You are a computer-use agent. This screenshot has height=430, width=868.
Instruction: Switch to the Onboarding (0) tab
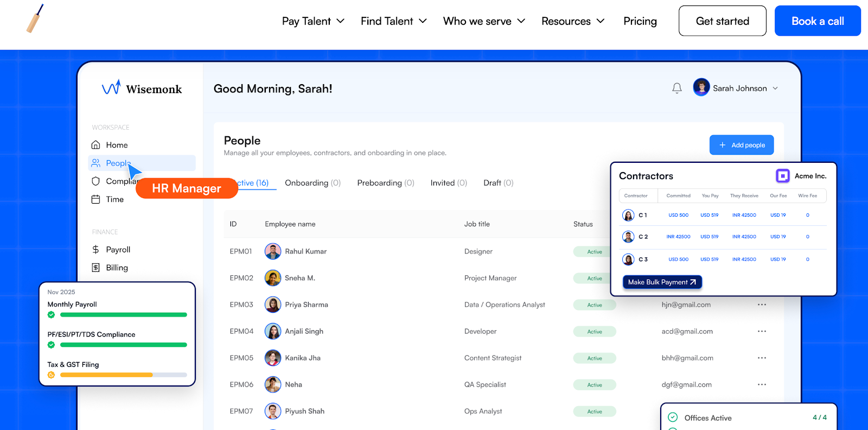coord(312,183)
